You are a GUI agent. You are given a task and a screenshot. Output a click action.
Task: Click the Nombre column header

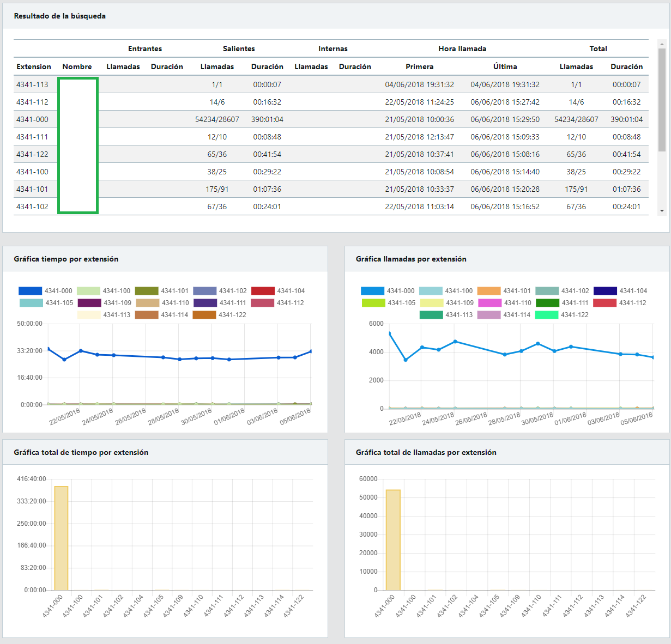(77, 66)
